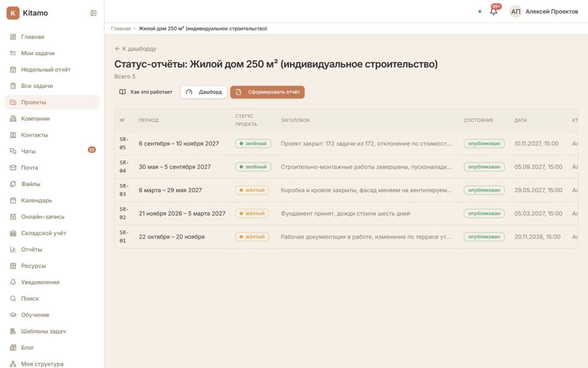Click the Все задачи clipboard icon
Image resolution: width=588 pixels, height=368 pixels.
click(13, 86)
